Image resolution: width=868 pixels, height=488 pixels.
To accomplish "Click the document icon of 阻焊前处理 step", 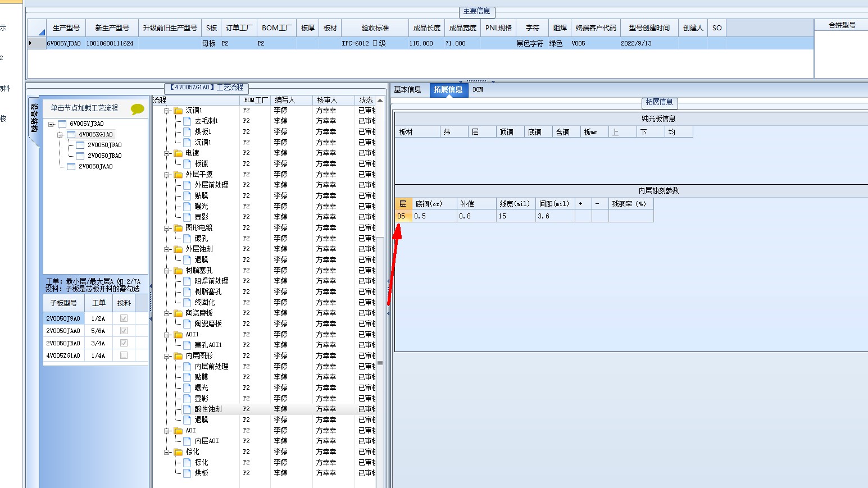I will click(x=187, y=281).
